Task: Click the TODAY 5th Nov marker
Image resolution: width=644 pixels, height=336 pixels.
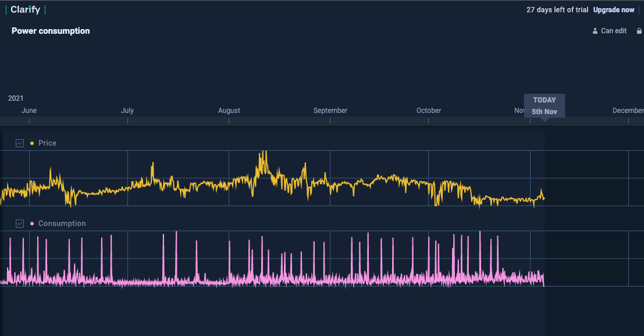Action: (x=545, y=105)
